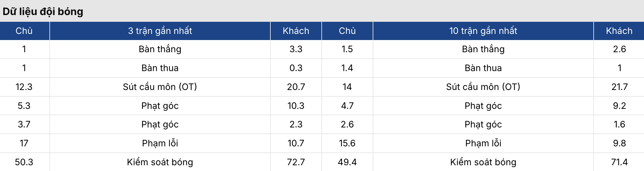644x171 pixels.
Task: Select the "10 trận gần nhất" column header
Action: pyautogui.click(x=483, y=31)
